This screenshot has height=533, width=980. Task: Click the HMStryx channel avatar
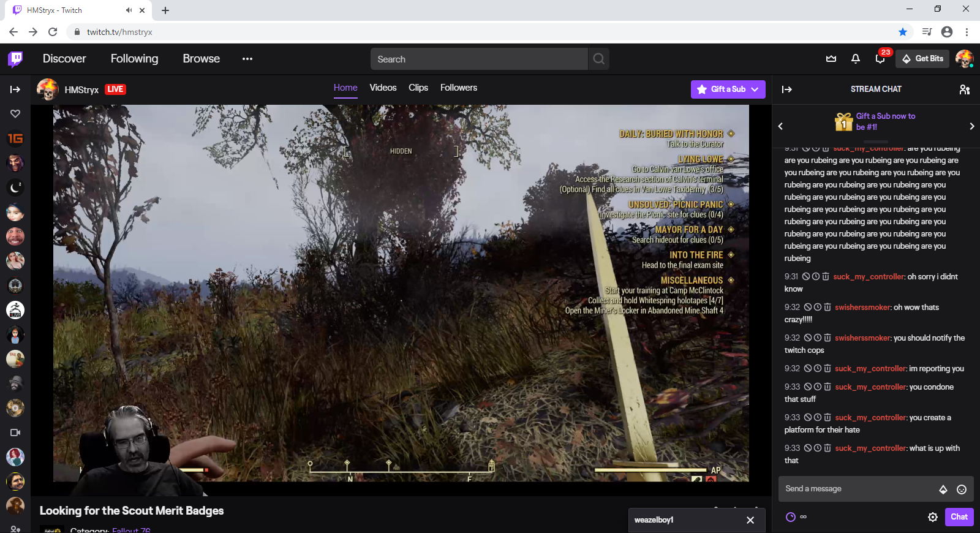pyautogui.click(x=48, y=89)
